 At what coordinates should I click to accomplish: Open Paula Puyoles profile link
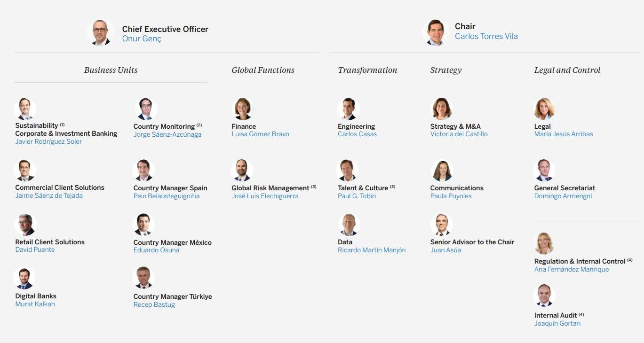point(451,196)
